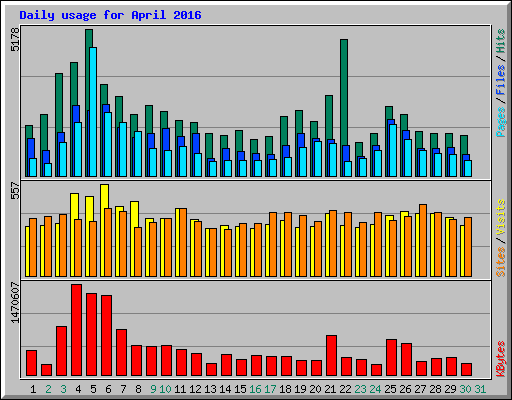Click day 26 on the x-axis
The image size is (512, 400).
[405, 389]
